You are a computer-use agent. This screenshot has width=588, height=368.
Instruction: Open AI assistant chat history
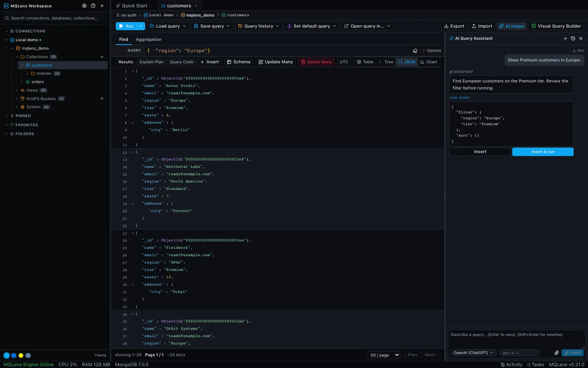click(x=573, y=38)
